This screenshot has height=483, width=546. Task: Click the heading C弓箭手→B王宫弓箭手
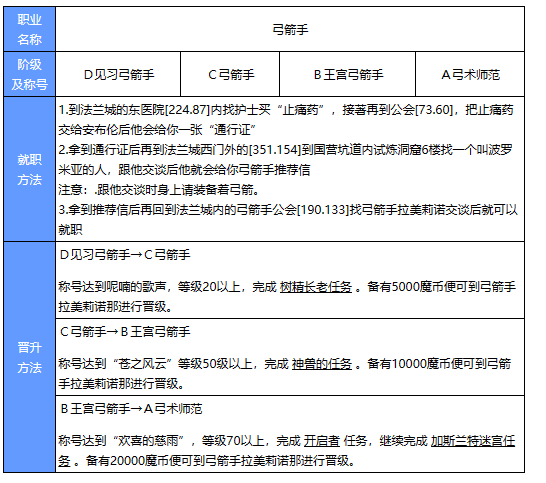[x=125, y=332]
